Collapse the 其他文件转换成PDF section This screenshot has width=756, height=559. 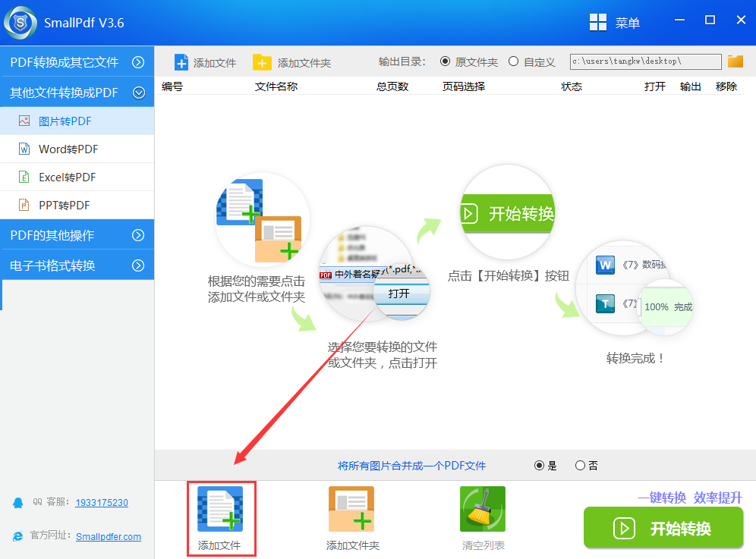click(138, 93)
